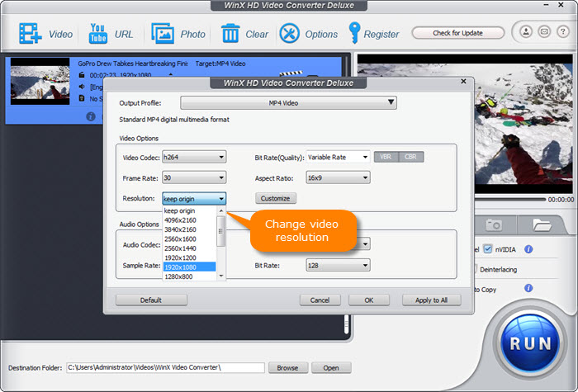Open the user account icon
The image size is (578, 392).
526,31
